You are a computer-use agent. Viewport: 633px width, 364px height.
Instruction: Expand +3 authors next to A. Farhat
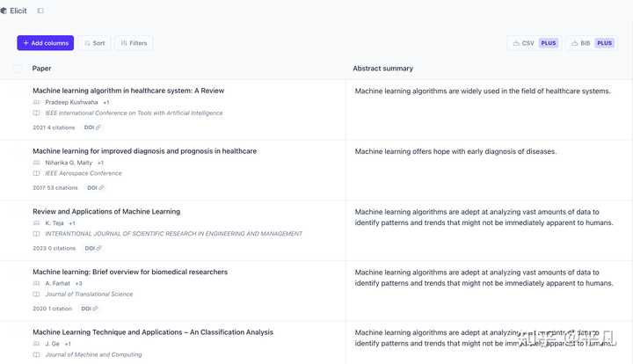click(79, 284)
